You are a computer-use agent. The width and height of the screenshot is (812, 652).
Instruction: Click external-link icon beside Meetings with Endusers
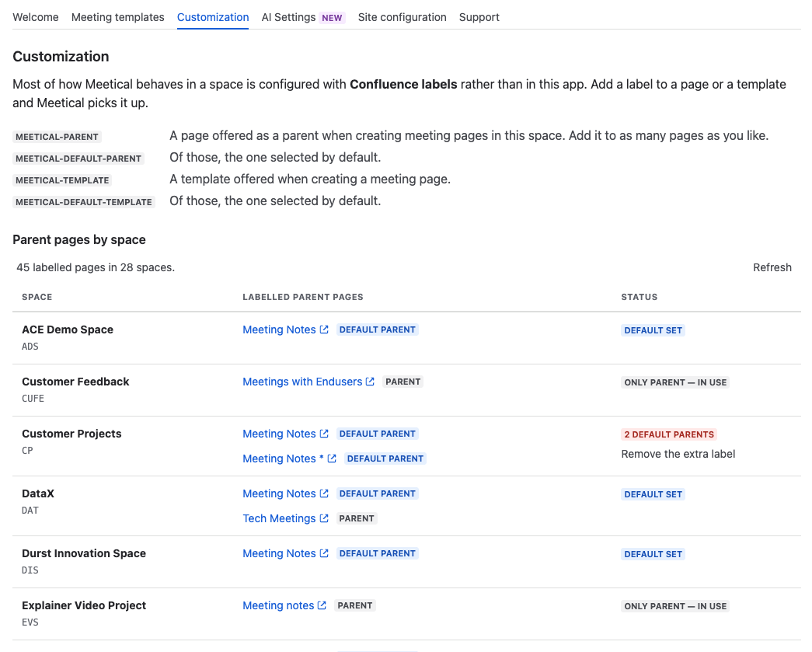[x=371, y=382]
